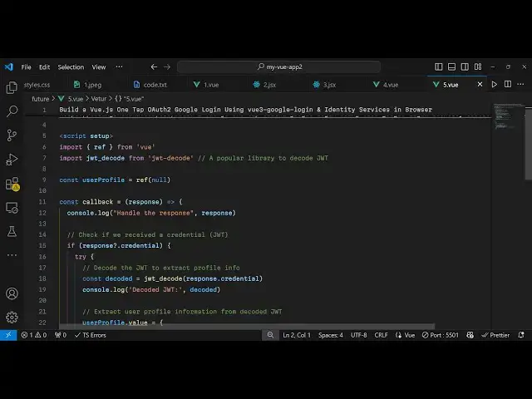
Task: Open the File menu
Action: 26,67
